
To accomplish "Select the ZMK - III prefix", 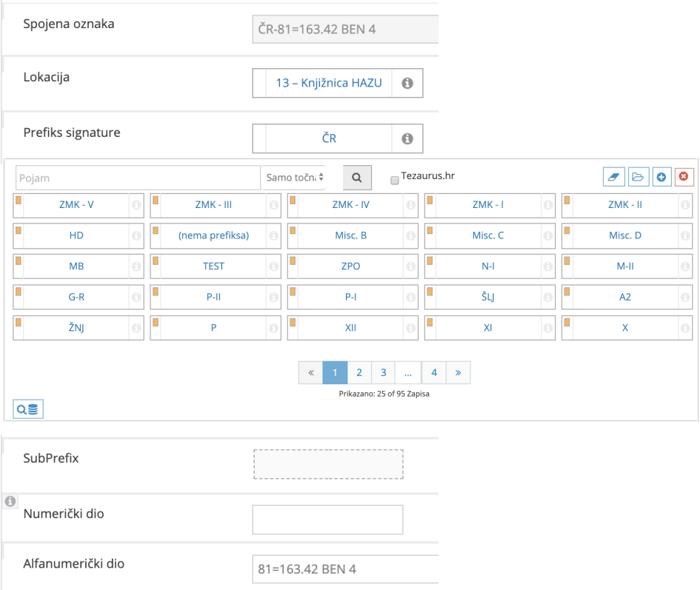I will (213, 205).
